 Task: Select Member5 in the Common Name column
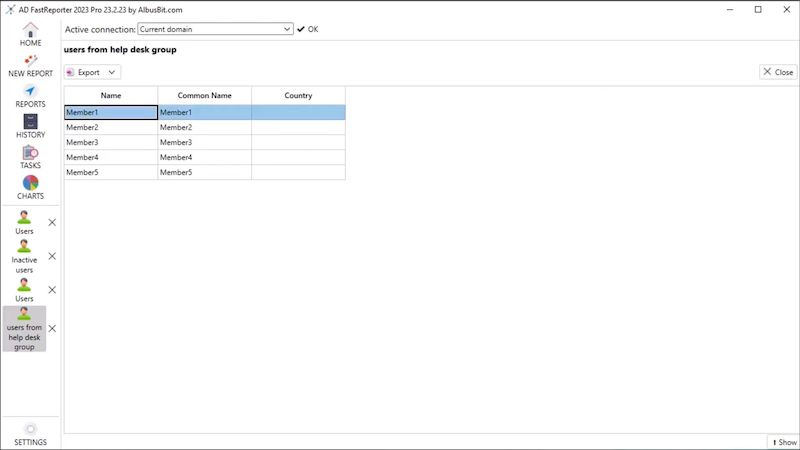click(205, 172)
